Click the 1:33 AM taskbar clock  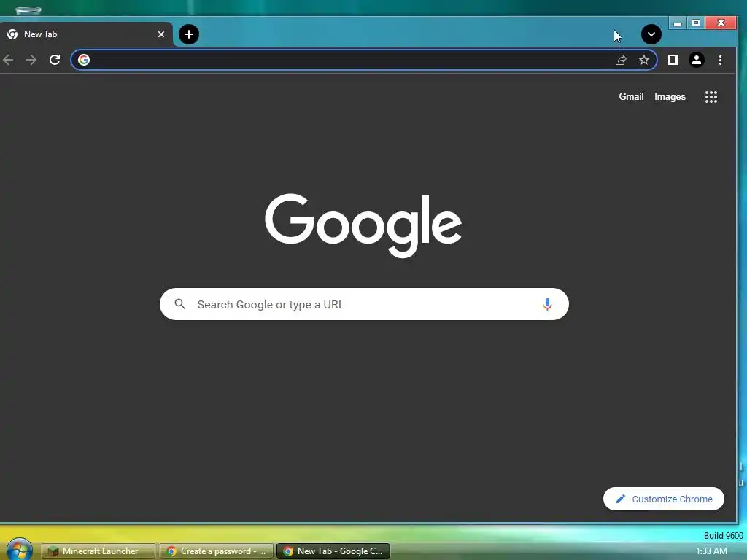tap(711, 551)
